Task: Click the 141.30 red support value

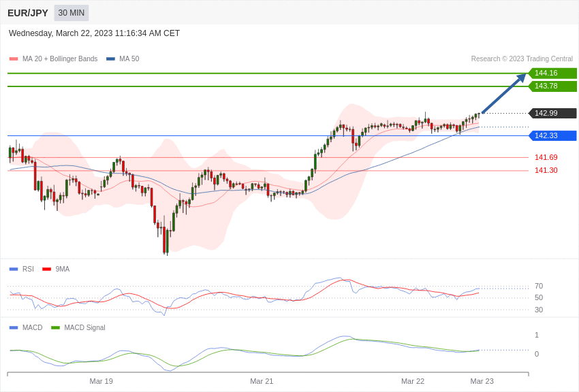Action: [546, 170]
